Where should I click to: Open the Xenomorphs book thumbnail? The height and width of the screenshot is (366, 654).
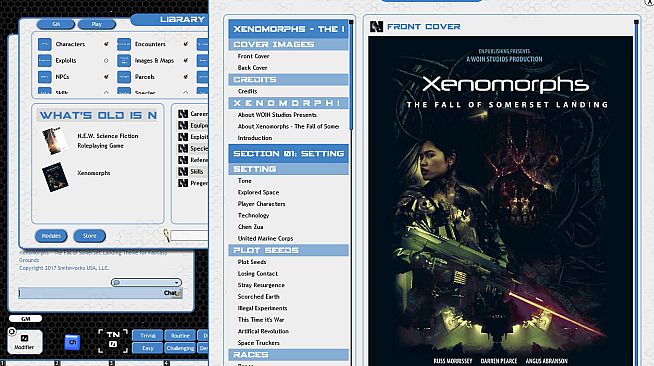pos(55,177)
